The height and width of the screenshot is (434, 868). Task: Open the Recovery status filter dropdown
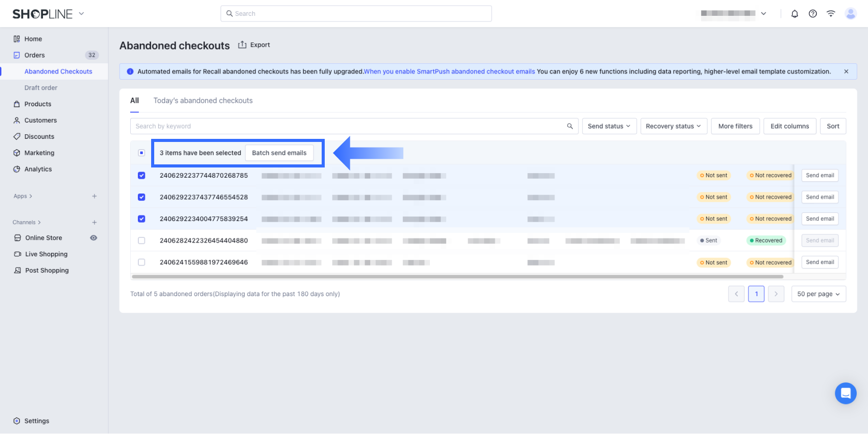673,126
